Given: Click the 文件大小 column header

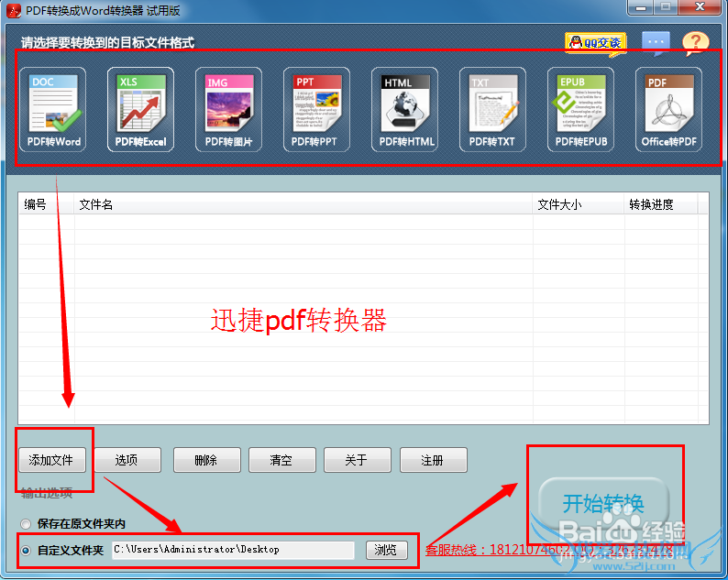Looking at the screenshot, I should click(578, 204).
